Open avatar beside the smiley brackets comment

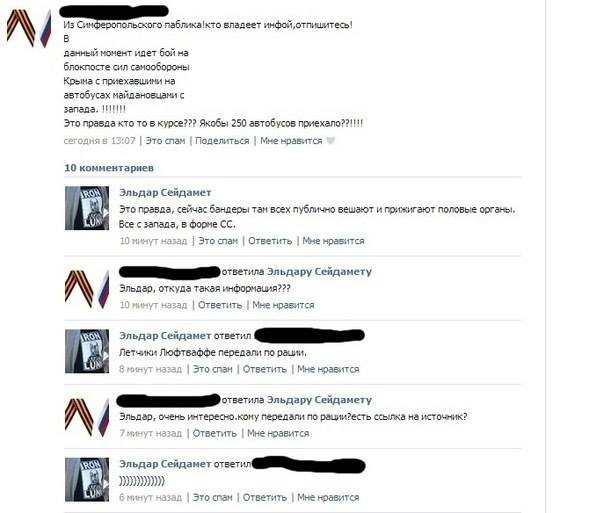87,479
